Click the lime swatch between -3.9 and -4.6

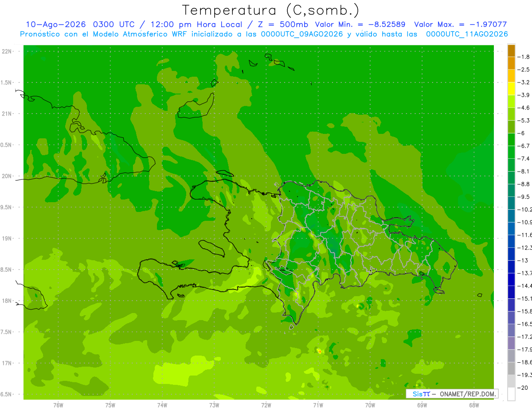pyautogui.click(x=511, y=102)
